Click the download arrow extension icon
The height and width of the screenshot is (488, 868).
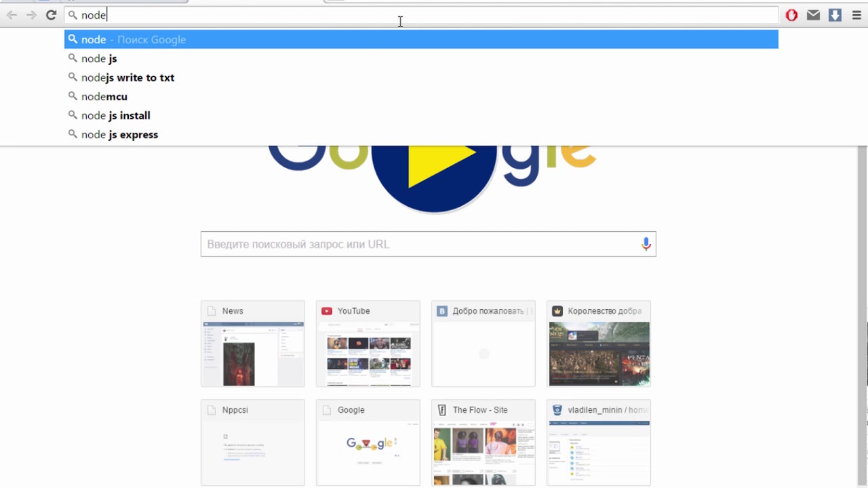835,15
